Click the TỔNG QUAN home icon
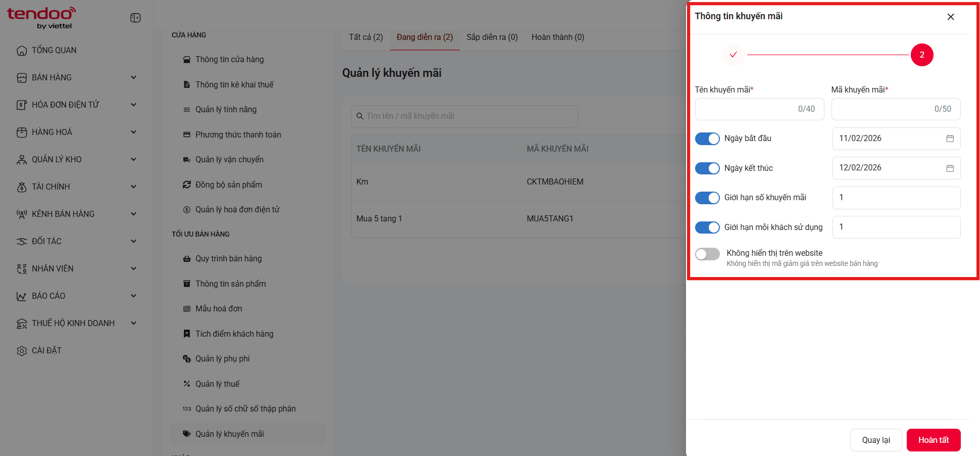Screen dimensions: 980x456 click(x=22, y=51)
